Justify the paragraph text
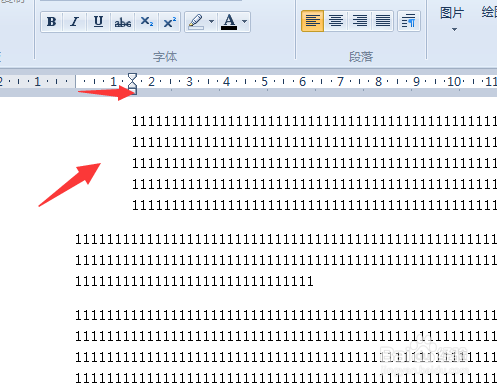The height and width of the screenshot is (388, 497). (383, 21)
